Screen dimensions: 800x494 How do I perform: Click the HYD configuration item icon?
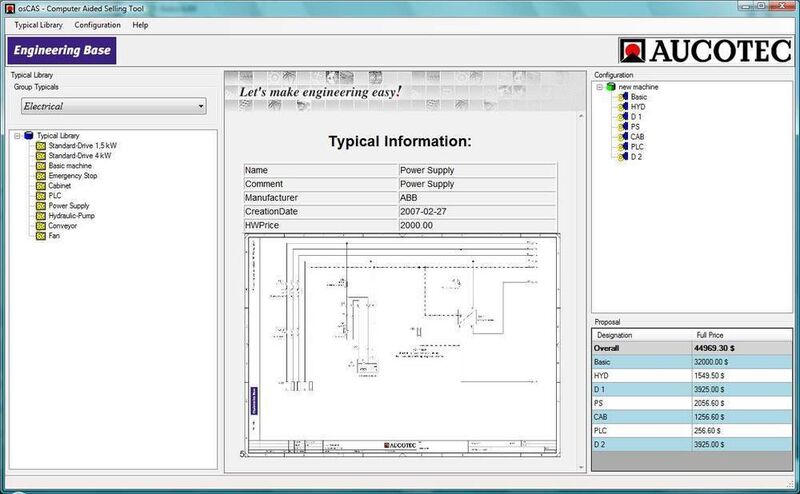pos(622,107)
